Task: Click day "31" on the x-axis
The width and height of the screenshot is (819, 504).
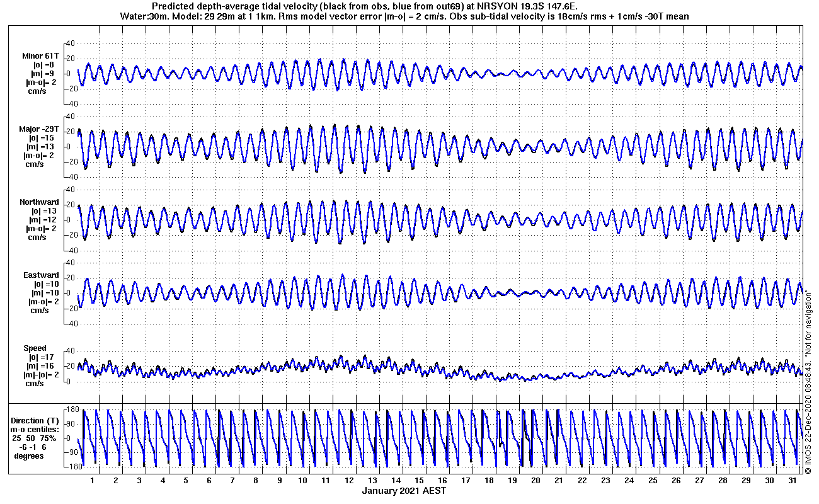Action: coord(792,481)
